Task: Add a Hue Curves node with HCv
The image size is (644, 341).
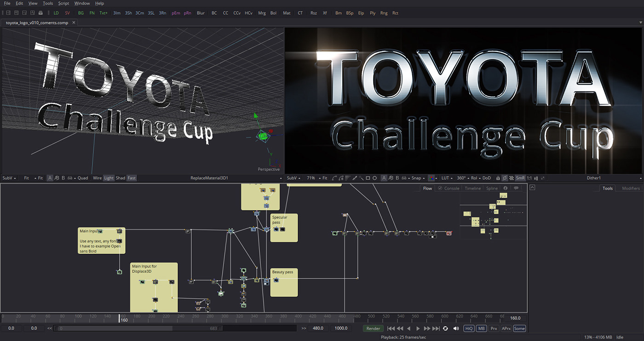Action: 248,13
